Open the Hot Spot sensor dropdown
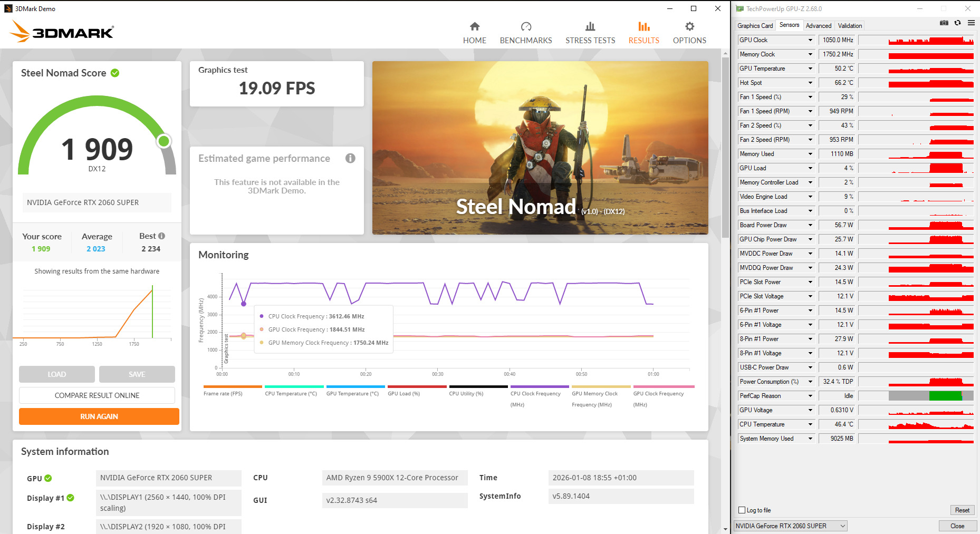 point(810,83)
